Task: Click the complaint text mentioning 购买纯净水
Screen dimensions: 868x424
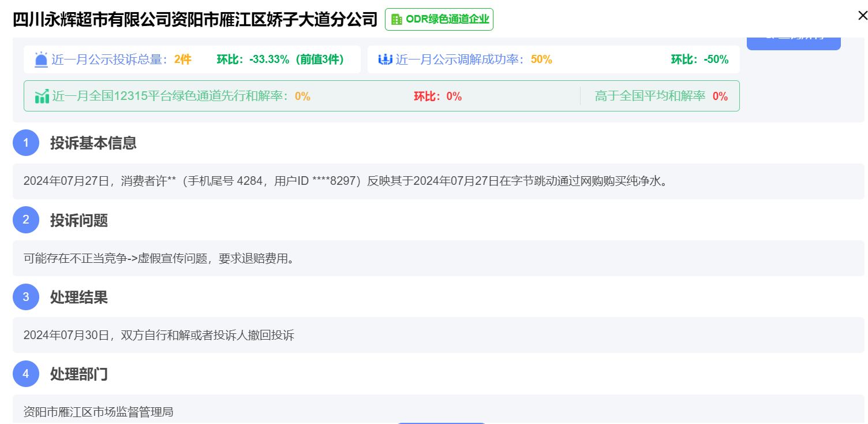Action: [346, 181]
